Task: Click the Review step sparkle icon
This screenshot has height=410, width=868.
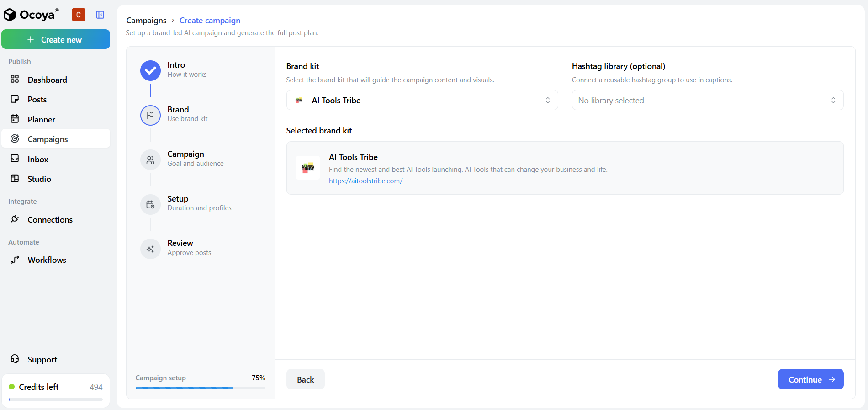Action: [x=150, y=249]
